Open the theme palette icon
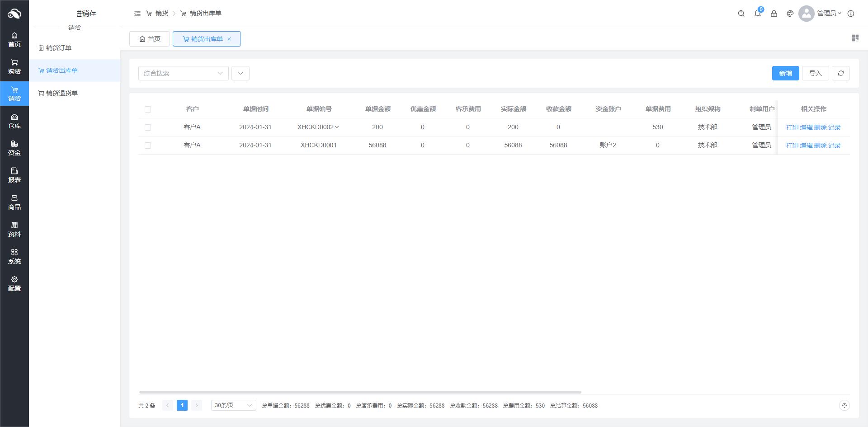Viewport: 868px width, 427px height. (x=790, y=14)
